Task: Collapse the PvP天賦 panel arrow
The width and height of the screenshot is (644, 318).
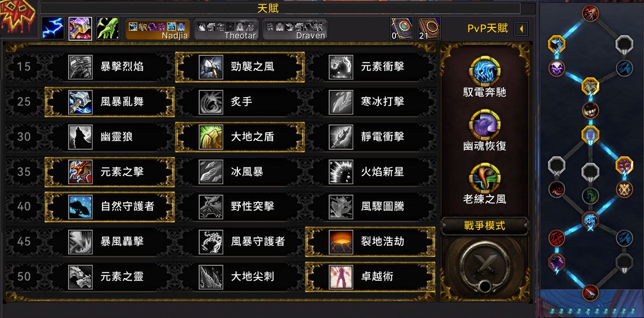Action: pyautogui.click(x=522, y=29)
